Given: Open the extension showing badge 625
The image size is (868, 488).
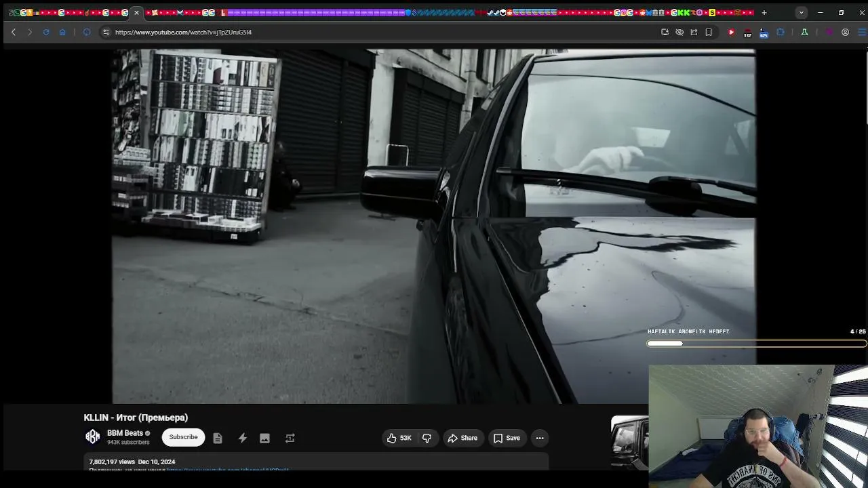Looking at the screenshot, I should pos(764,33).
